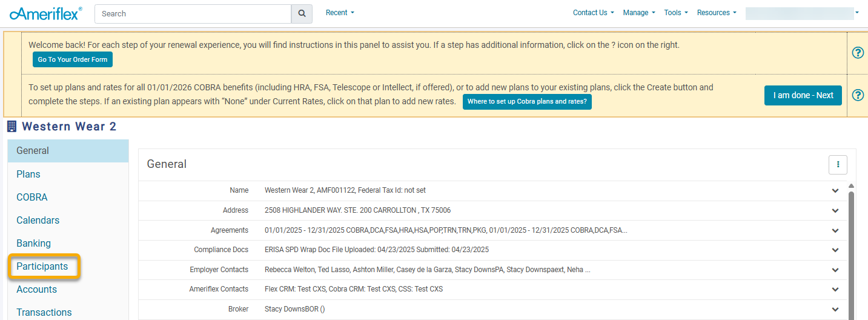The width and height of the screenshot is (868, 320).
Task: Select COBRA in the sidebar
Action: pyautogui.click(x=32, y=197)
